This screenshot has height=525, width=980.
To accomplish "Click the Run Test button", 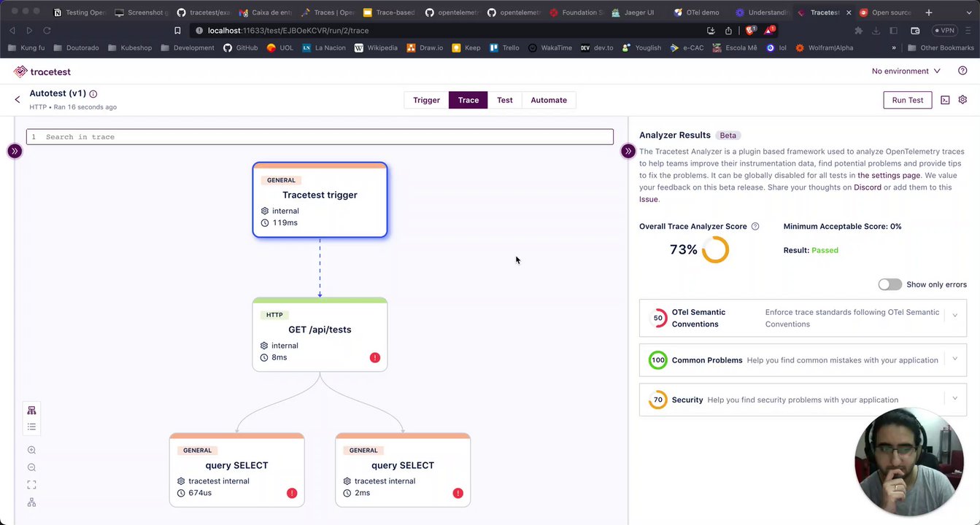I will pos(907,100).
